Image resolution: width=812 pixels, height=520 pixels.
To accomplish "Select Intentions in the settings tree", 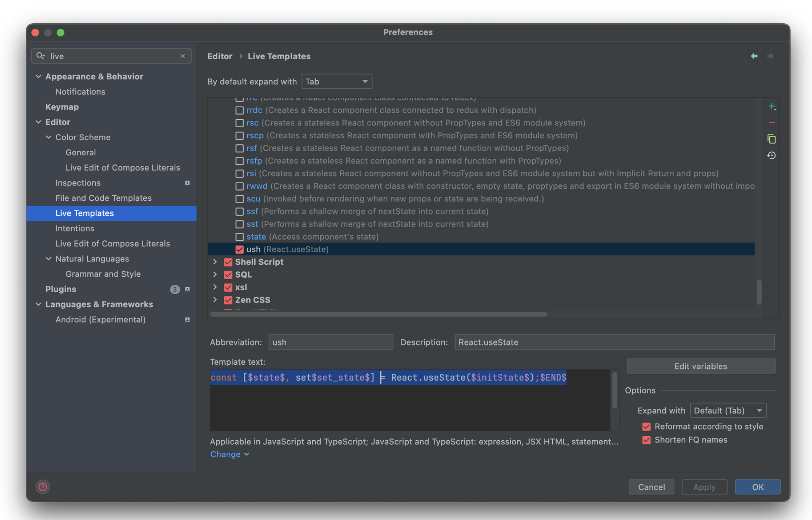I will (75, 228).
